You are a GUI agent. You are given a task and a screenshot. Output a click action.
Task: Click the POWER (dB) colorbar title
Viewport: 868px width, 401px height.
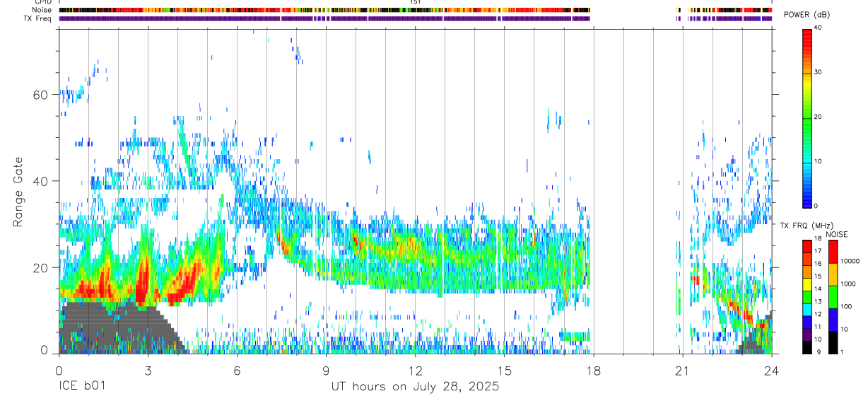(807, 15)
